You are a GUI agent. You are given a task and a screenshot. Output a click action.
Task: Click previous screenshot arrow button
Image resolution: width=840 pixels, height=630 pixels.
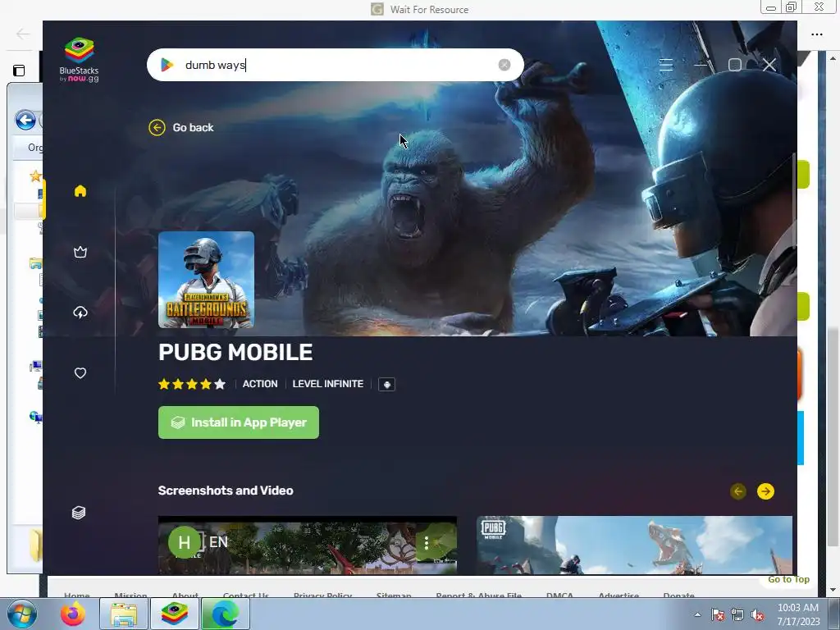(x=738, y=491)
